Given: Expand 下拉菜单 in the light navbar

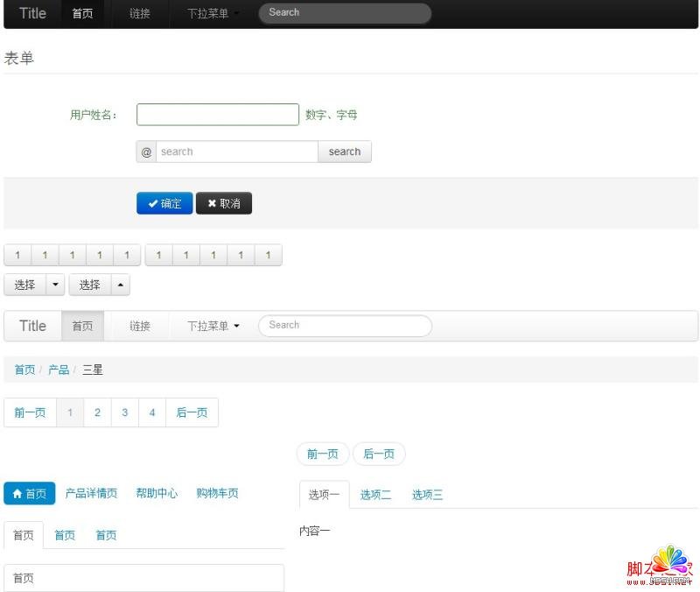Looking at the screenshot, I should tap(213, 327).
